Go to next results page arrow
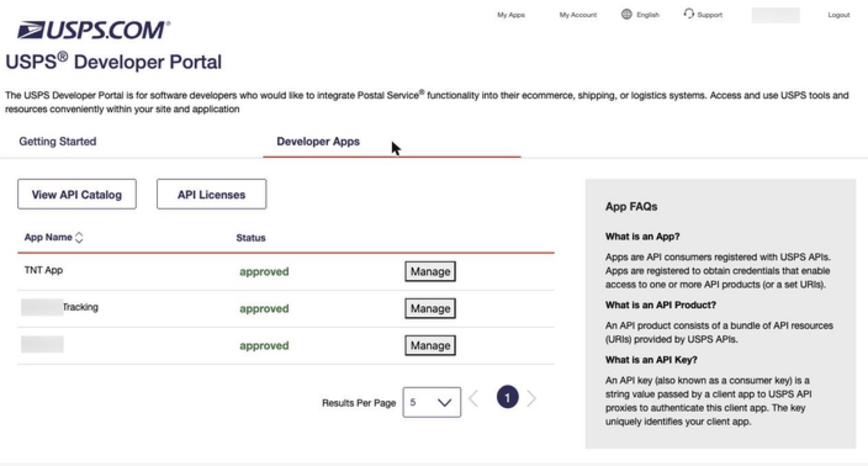The image size is (868, 466). [531, 398]
